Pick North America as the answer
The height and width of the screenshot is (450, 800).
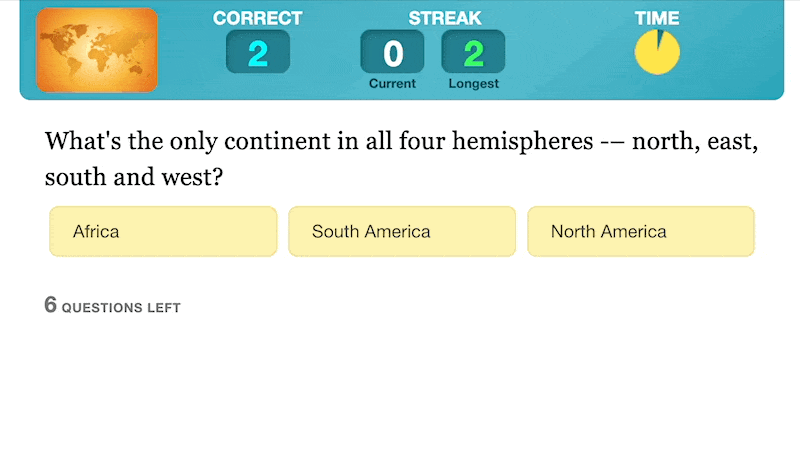click(x=641, y=232)
